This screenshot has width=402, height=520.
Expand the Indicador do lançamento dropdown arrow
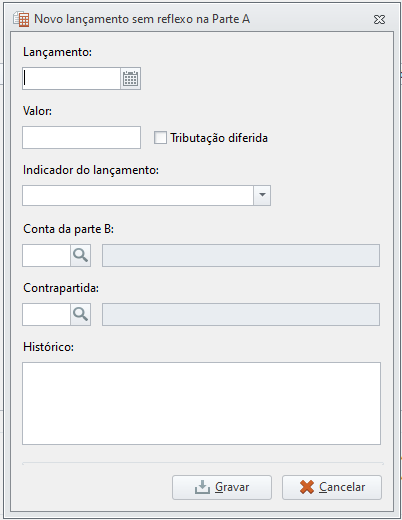[262, 195]
